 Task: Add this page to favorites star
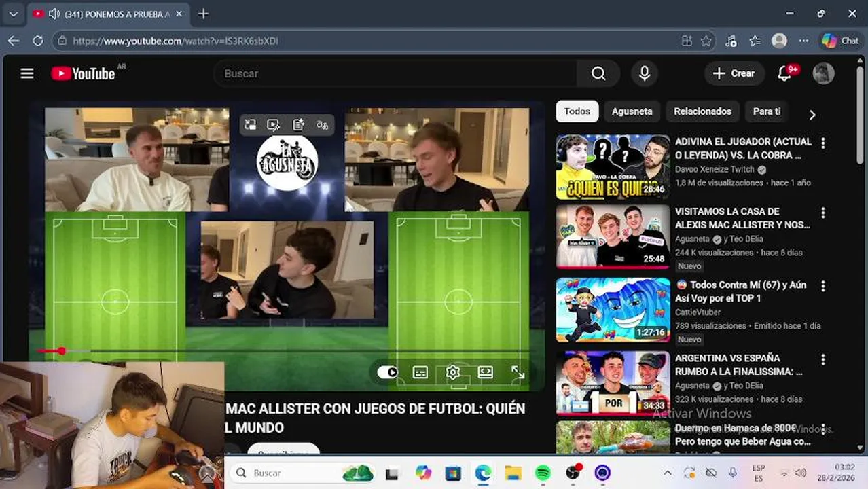click(706, 41)
